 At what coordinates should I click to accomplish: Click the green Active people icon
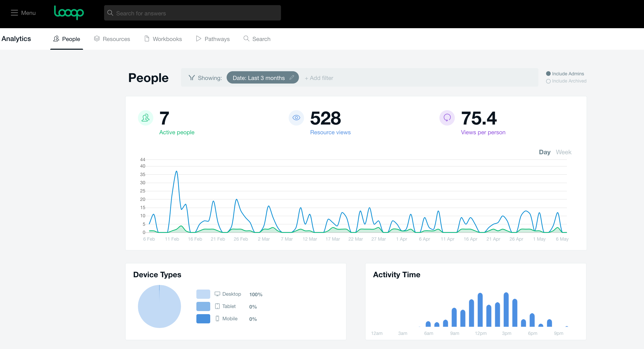click(146, 118)
